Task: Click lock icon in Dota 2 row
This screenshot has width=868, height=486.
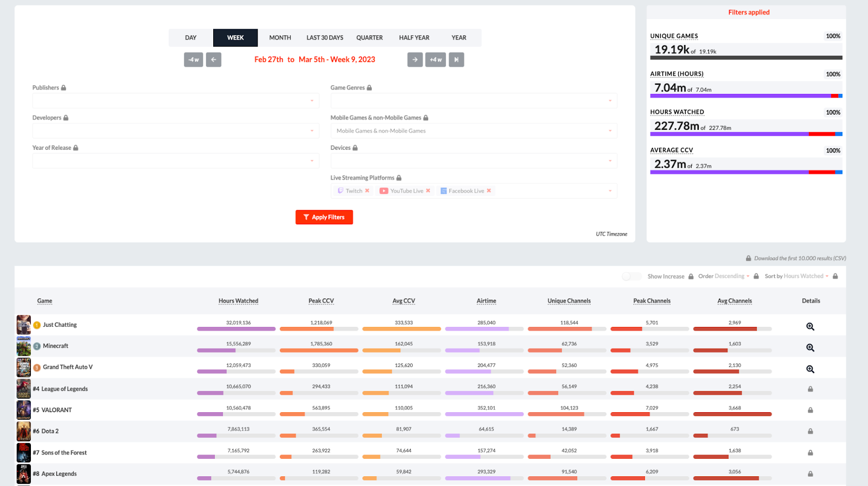Action: 810,431
